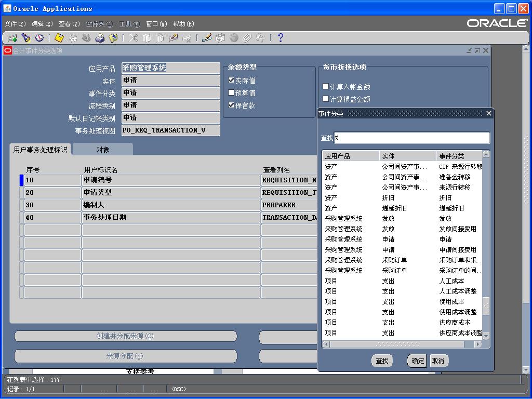The width and height of the screenshot is (532, 399).
Task: Enable the 计算损益金额 checkbox
Action: point(326,99)
